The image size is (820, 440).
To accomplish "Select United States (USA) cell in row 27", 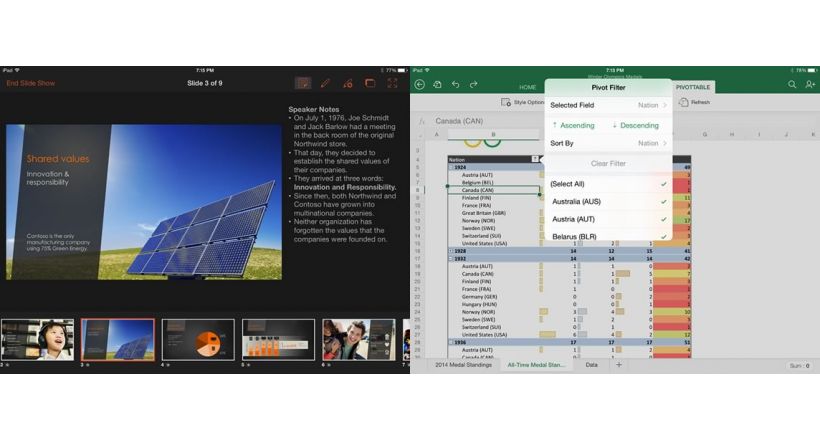I will click(x=494, y=334).
